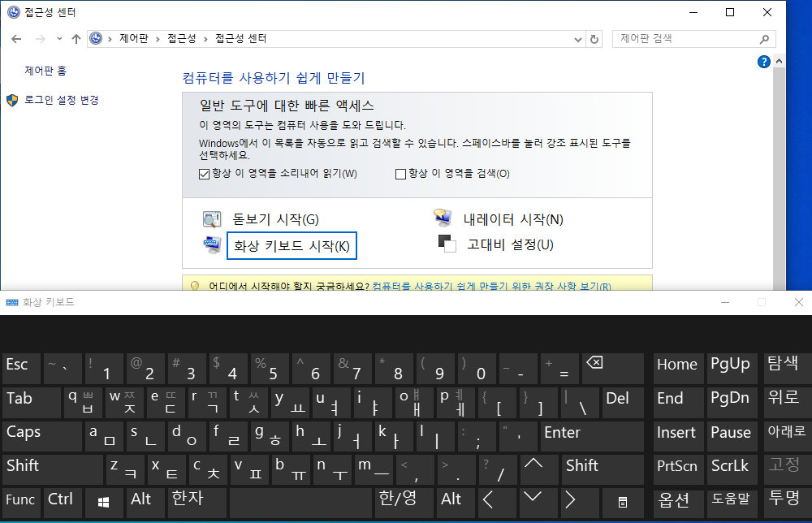This screenshot has height=523, width=812.
Task: Open 로그인 설정 변경 in the sidebar
Action: pos(61,97)
